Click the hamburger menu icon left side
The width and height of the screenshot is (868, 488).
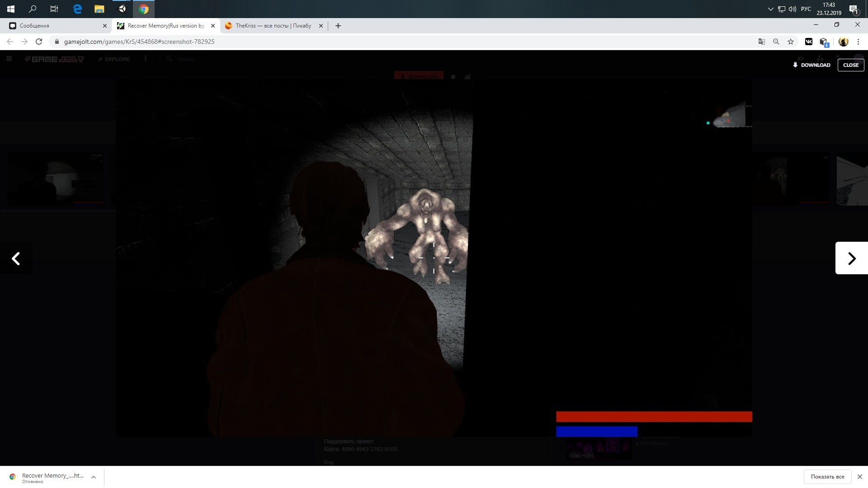coord(8,58)
